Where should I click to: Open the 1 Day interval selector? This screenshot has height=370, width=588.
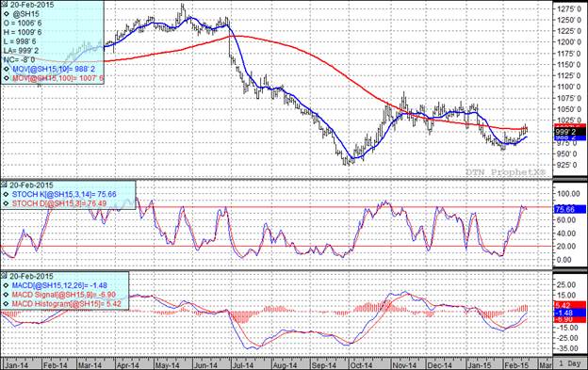click(569, 363)
